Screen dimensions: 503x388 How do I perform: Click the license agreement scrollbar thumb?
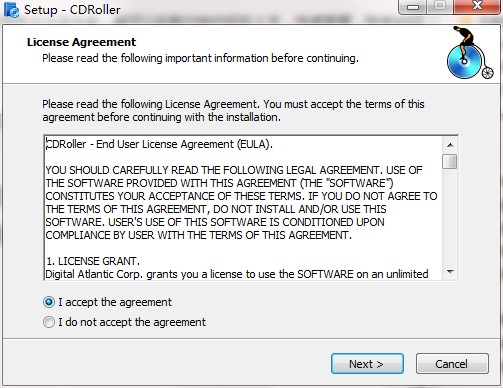click(450, 161)
